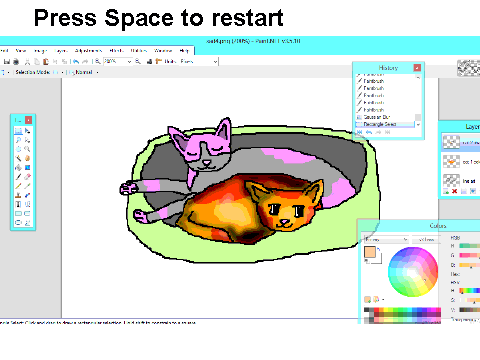Click the blue Undo arrow in toolbar

click(x=76, y=61)
